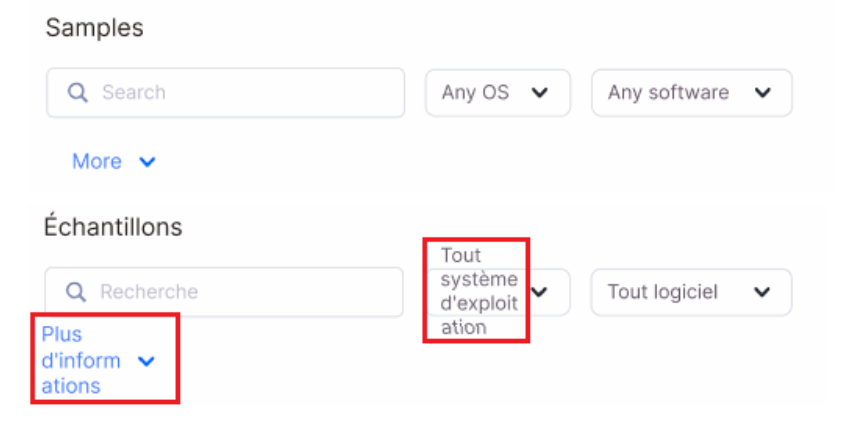Click the Samples section heading

(95, 28)
